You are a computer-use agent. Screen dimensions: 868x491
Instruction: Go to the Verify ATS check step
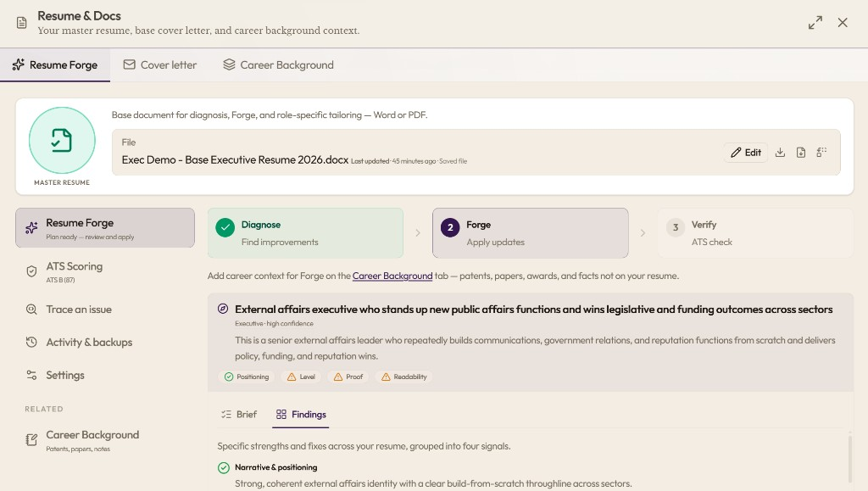coord(755,233)
